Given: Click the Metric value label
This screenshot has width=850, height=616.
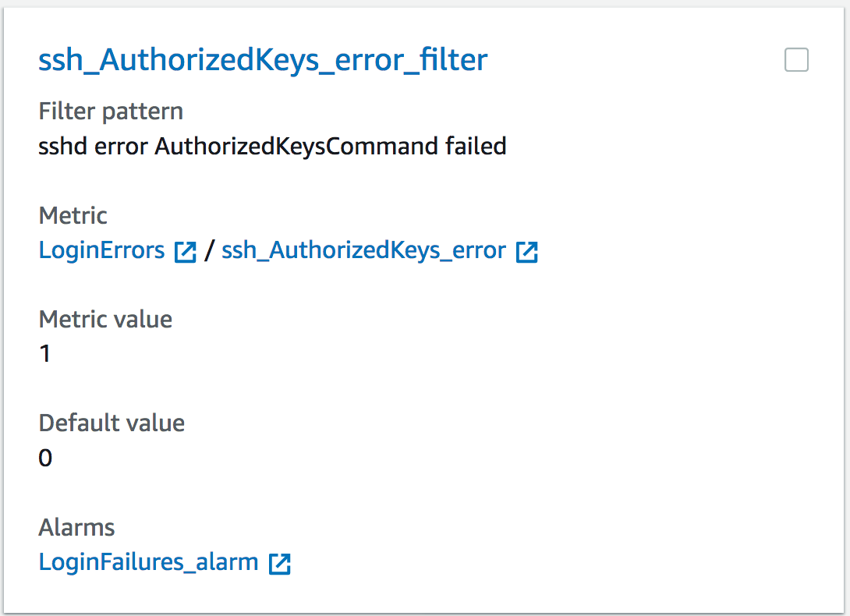Looking at the screenshot, I should pyautogui.click(x=106, y=320).
